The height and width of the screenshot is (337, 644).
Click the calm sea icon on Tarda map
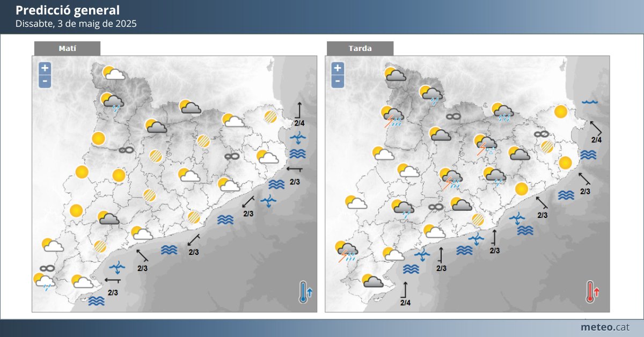[590, 101]
